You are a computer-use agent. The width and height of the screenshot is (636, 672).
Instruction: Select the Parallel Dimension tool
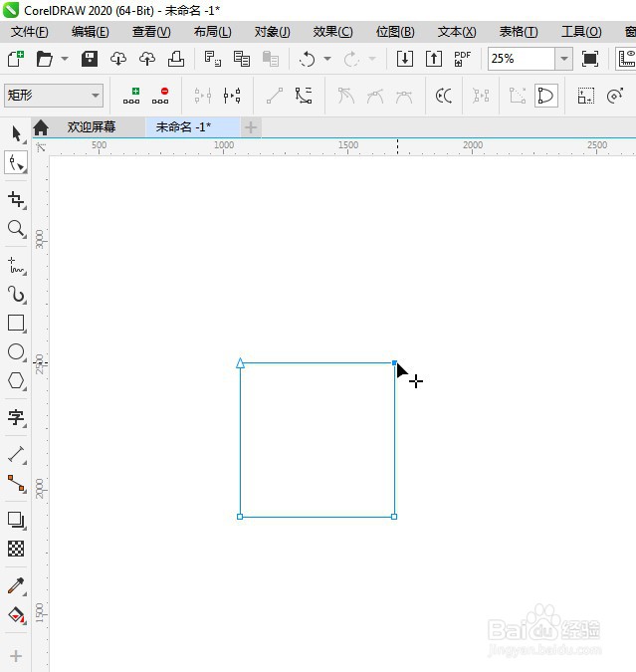tap(16, 454)
